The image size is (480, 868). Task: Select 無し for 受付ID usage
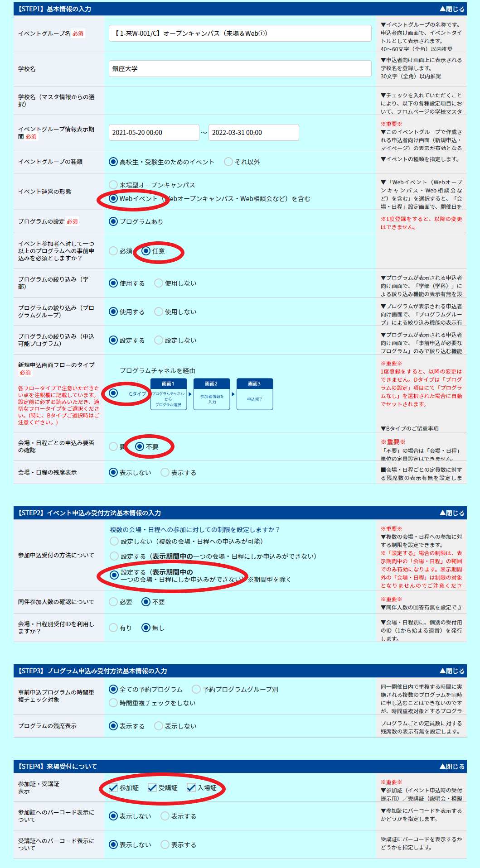point(146,628)
